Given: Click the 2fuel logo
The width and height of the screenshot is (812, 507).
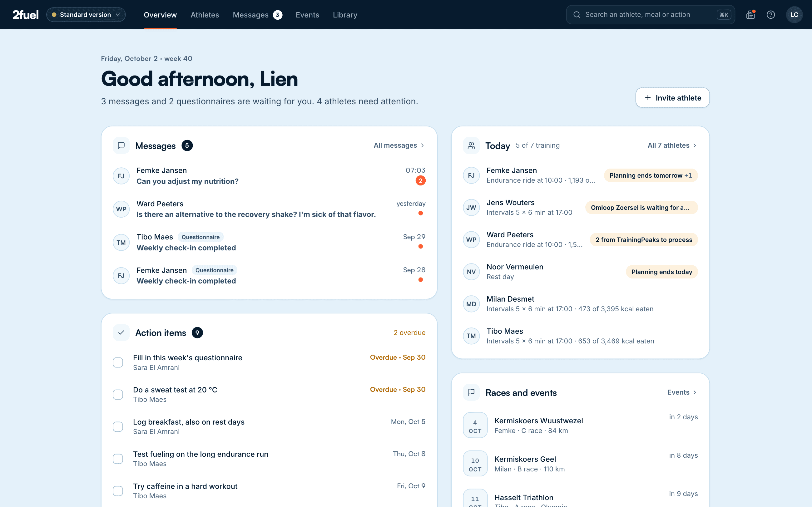Looking at the screenshot, I should point(26,15).
